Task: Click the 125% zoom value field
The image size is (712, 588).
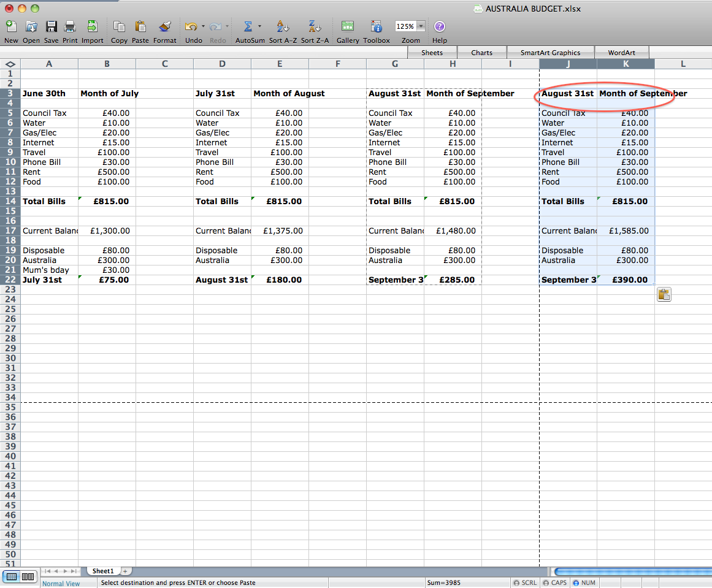Action: point(405,26)
